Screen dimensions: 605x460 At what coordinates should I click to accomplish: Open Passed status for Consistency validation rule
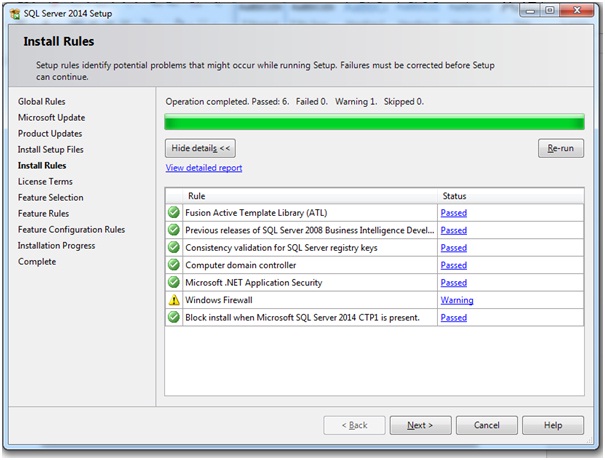pos(454,248)
